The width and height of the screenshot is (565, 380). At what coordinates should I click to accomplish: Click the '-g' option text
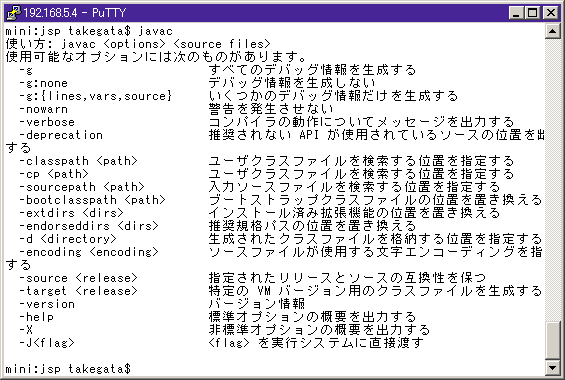point(26,70)
